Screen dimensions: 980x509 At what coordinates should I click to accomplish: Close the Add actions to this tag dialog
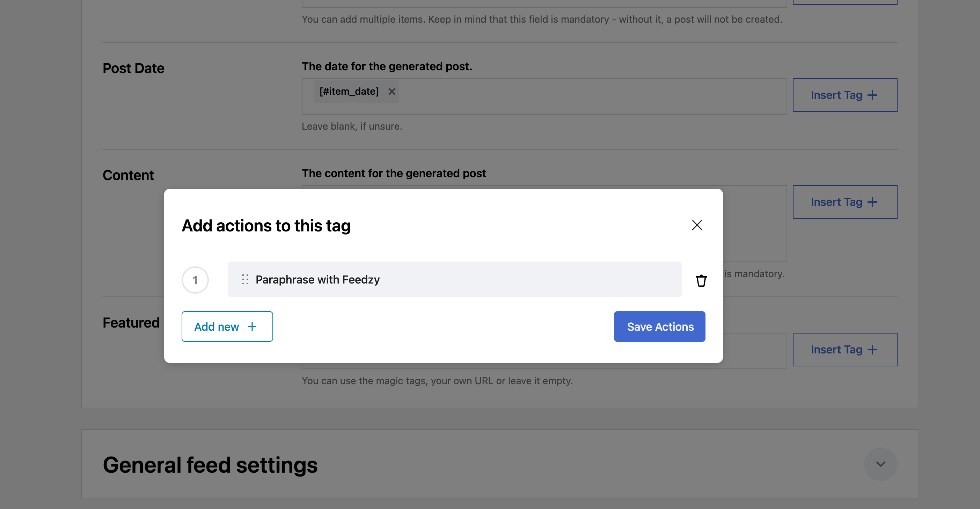click(696, 225)
